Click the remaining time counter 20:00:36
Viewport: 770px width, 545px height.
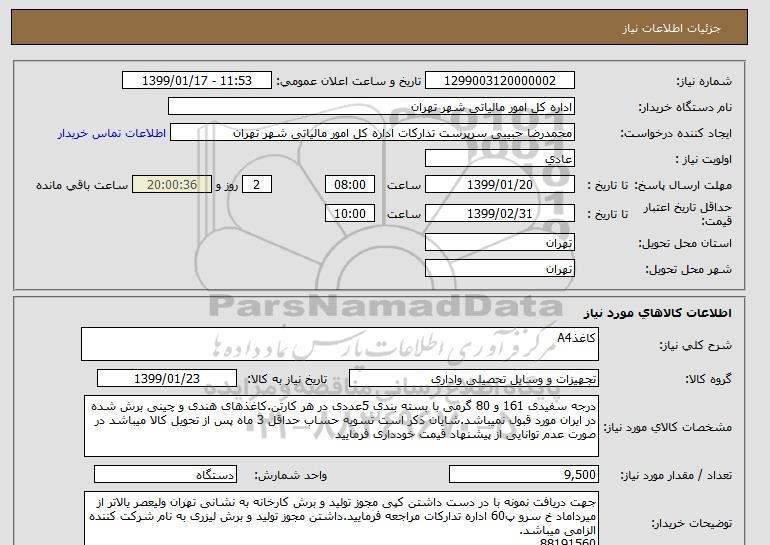click(x=172, y=185)
